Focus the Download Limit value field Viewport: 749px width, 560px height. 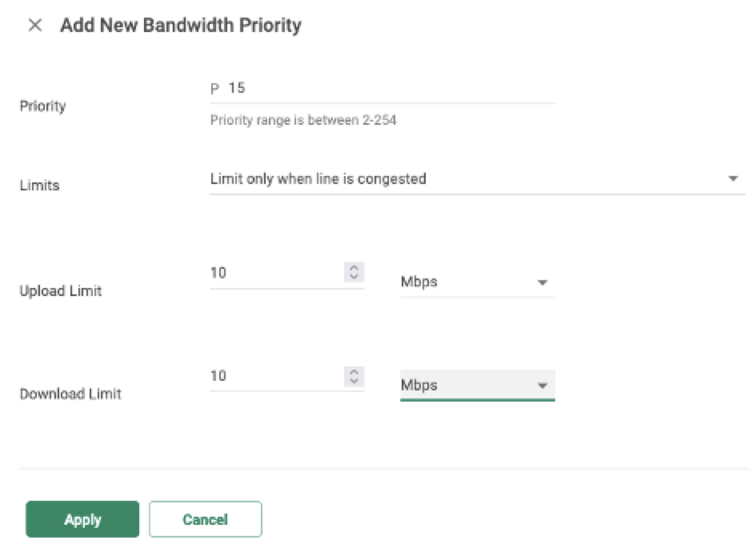(x=272, y=376)
